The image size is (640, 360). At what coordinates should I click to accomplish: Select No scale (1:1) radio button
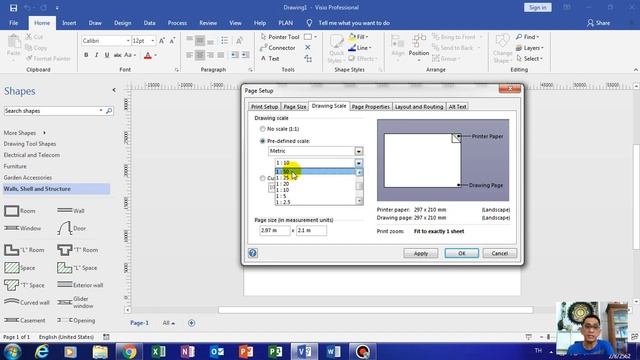(262, 129)
